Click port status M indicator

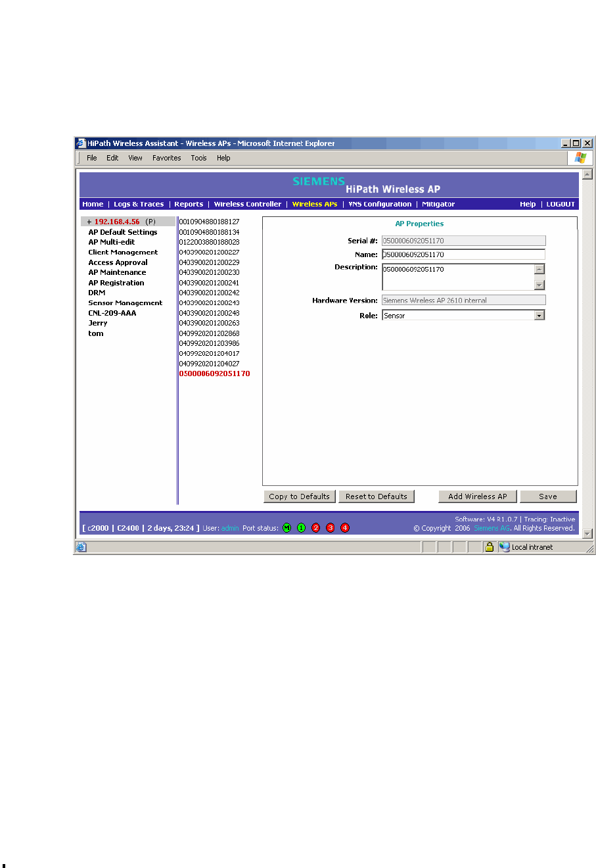click(287, 527)
